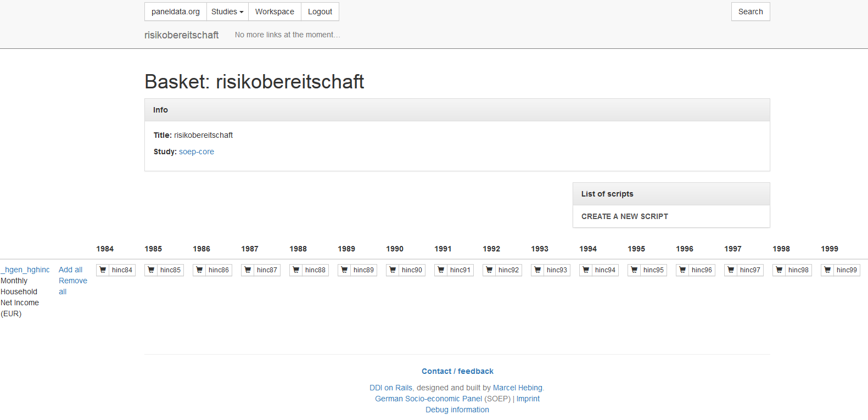
Task: Click the cart icon for hinc90
Action: 393,270
